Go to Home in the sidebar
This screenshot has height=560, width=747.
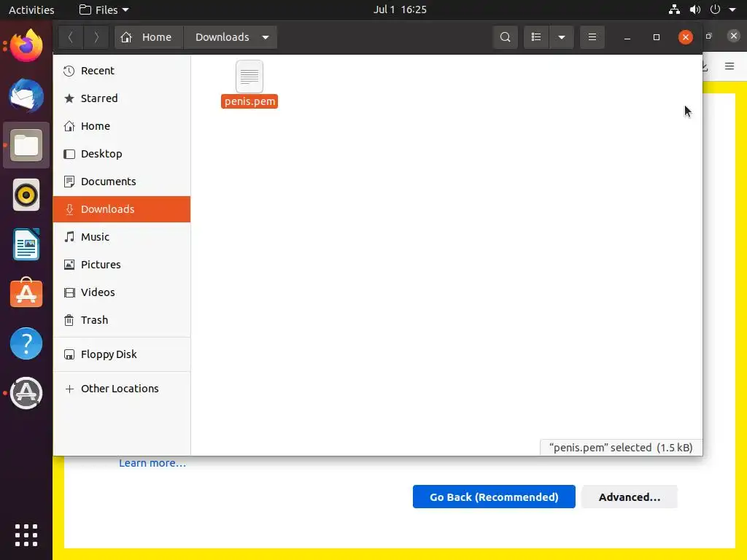point(122,125)
